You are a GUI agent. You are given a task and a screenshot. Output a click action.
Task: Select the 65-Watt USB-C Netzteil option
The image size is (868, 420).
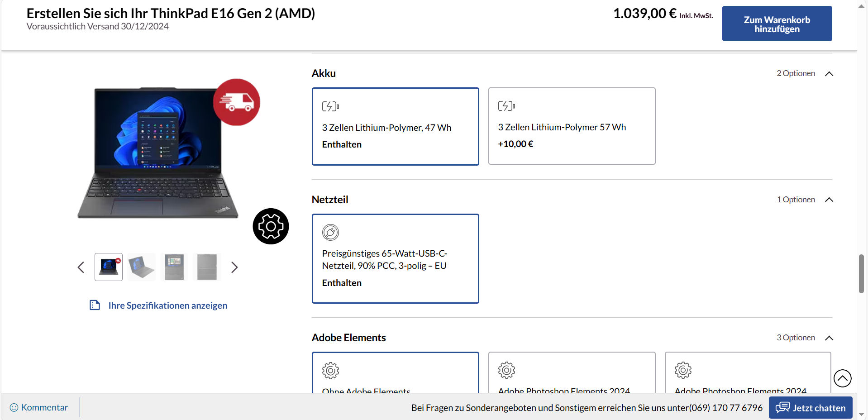tap(395, 258)
